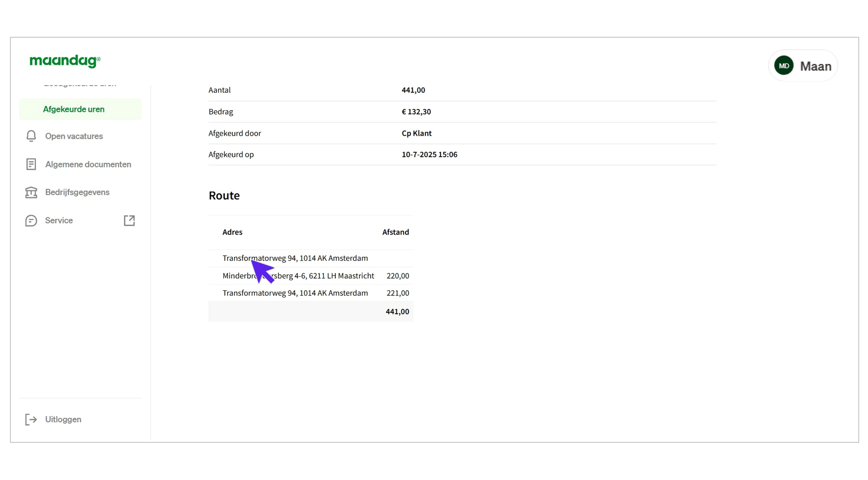Click the maandag logo
This screenshot has width=868, height=480.
[65, 61]
